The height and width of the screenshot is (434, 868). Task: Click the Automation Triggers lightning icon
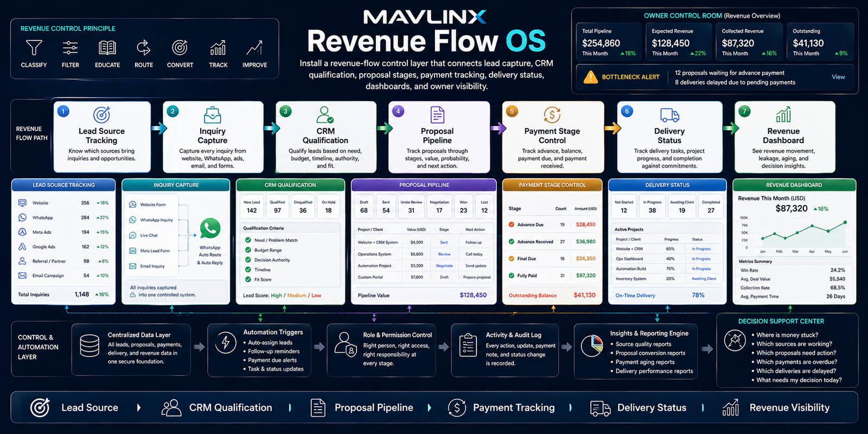click(x=226, y=343)
